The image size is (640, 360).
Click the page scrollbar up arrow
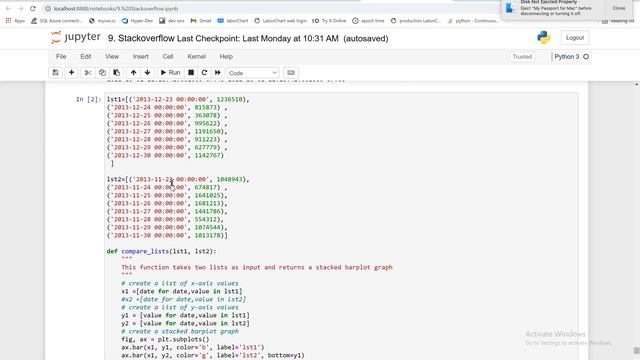point(637,84)
